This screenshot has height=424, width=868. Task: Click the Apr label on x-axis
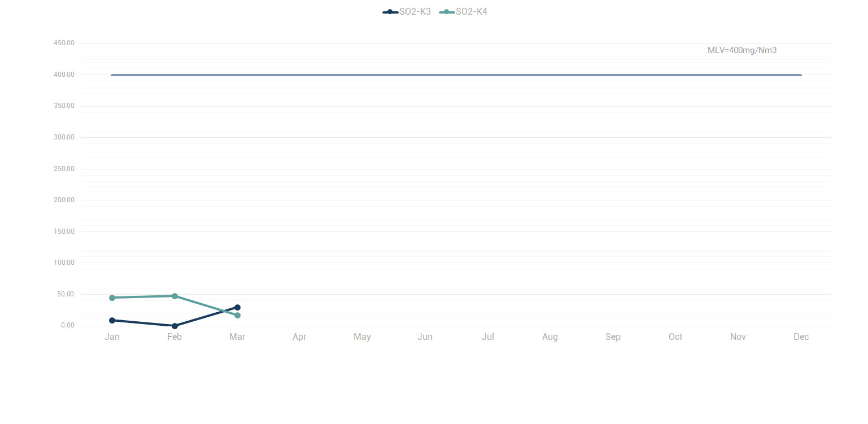299,337
